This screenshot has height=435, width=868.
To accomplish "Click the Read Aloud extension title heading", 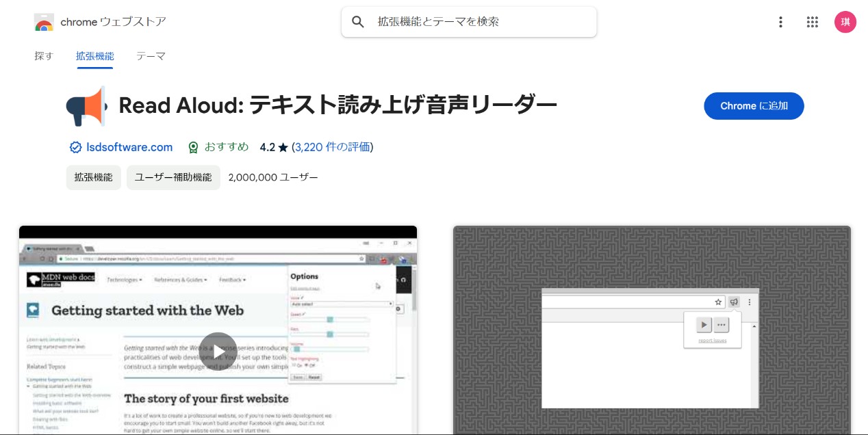I will (x=338, y=106).
